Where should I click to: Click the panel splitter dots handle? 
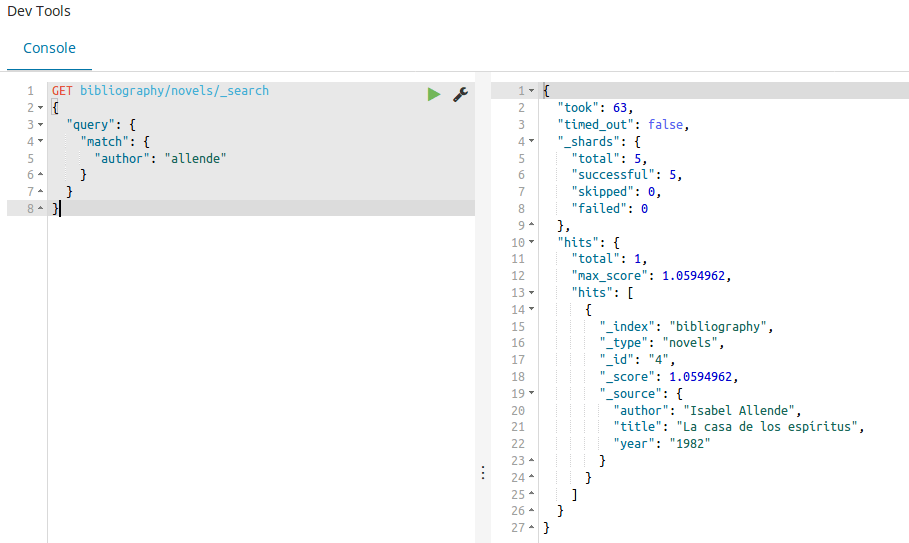pos(483,473)
